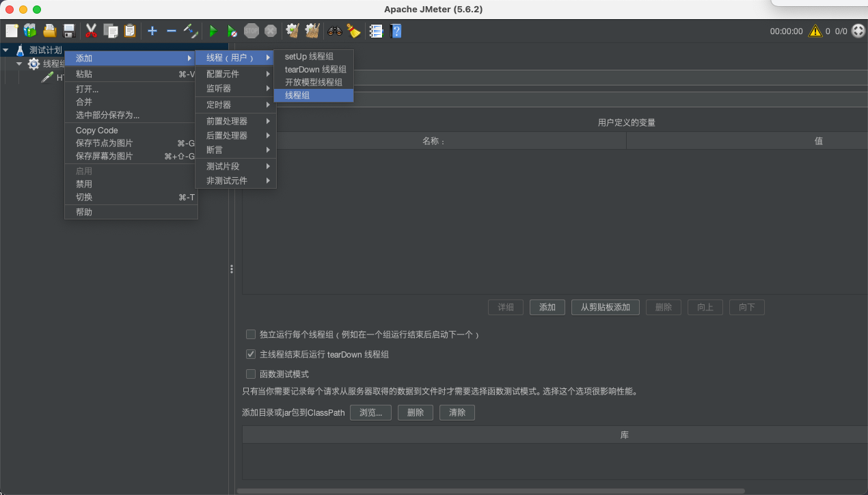Choose 帮助 in context menu
This screenshot has width=868, height=495.
pos(130,212)
